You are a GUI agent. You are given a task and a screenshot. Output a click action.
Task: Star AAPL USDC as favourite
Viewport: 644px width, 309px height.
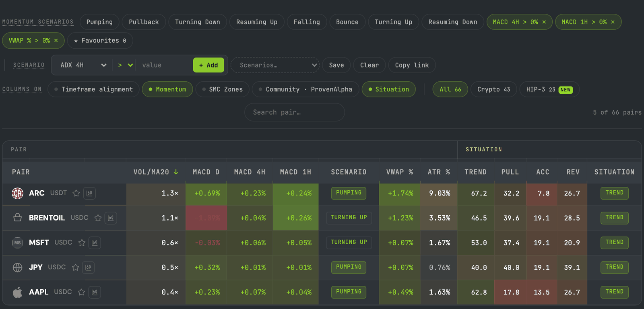coord(81,293)
